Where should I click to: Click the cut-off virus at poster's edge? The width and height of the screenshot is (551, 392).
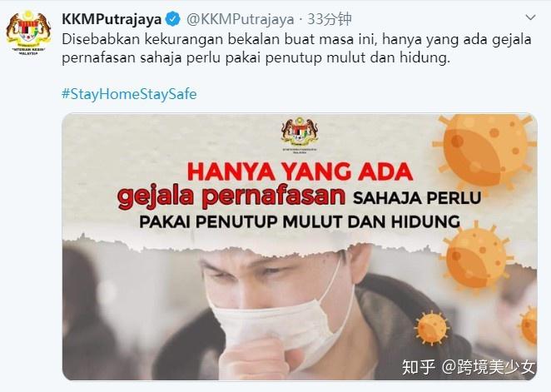[x=529, y=325]
